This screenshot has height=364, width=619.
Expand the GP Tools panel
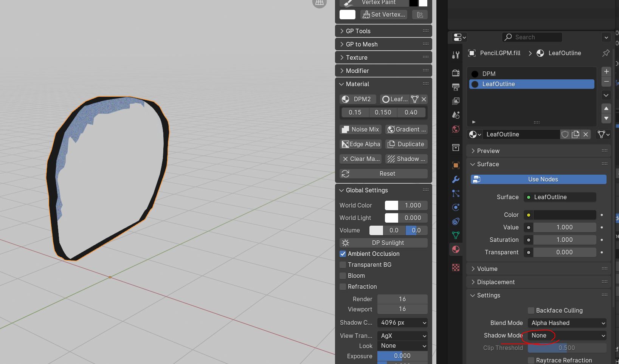click(383, 31)
